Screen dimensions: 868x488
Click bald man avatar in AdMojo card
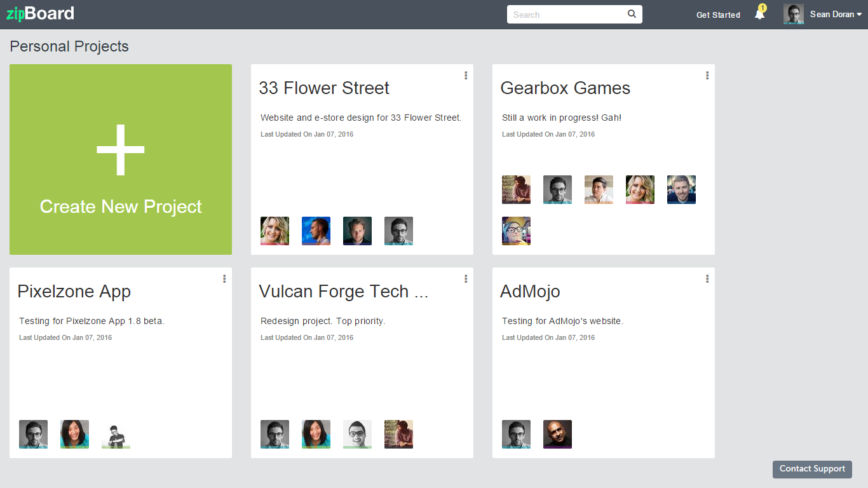point(557,434)
